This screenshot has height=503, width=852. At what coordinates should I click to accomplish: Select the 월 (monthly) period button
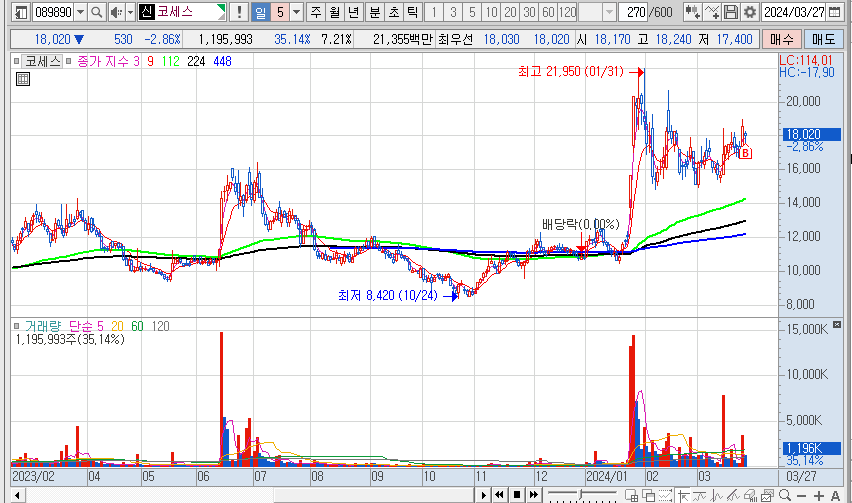point(335,11)
